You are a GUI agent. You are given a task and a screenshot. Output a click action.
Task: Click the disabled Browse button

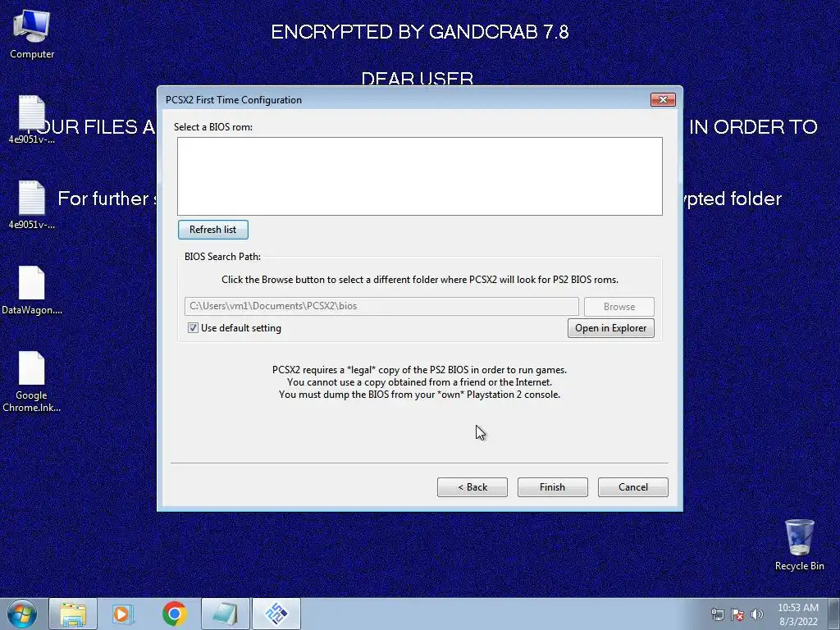(619, 307)
